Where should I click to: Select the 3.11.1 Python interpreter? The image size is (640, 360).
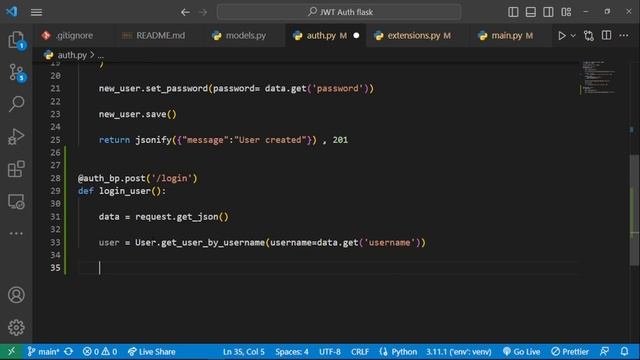click(459, 351)
